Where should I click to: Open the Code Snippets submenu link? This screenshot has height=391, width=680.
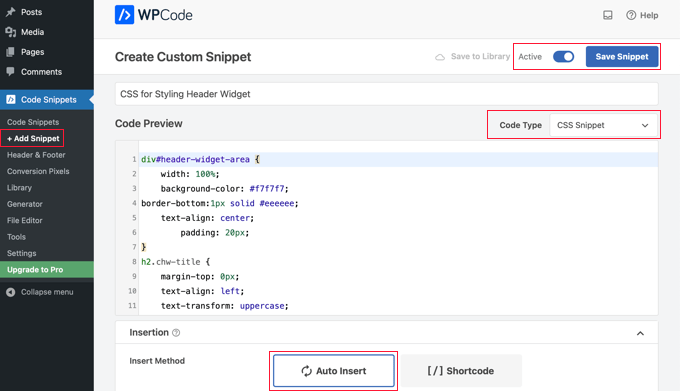pyautogui.click(x=33, y=122)
